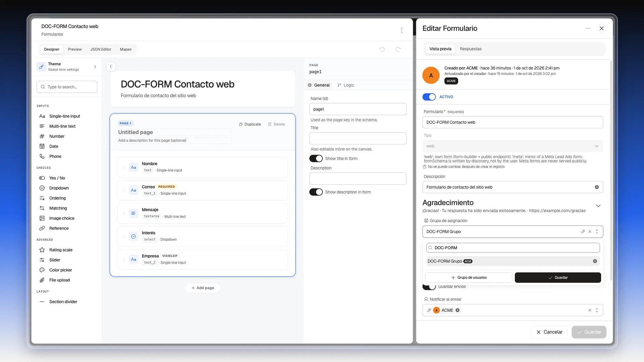Click the page Title input field

coord(358,138)
